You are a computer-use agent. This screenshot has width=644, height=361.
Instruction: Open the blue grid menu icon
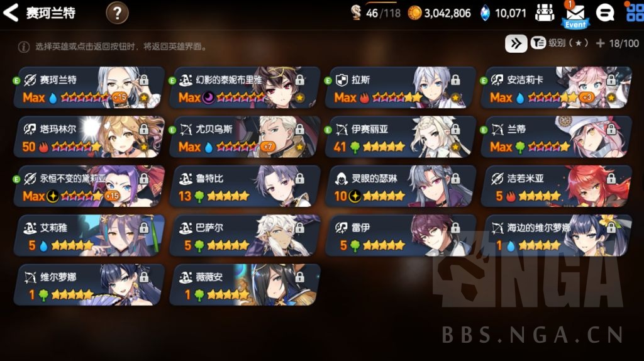click(x=635, y=13)
